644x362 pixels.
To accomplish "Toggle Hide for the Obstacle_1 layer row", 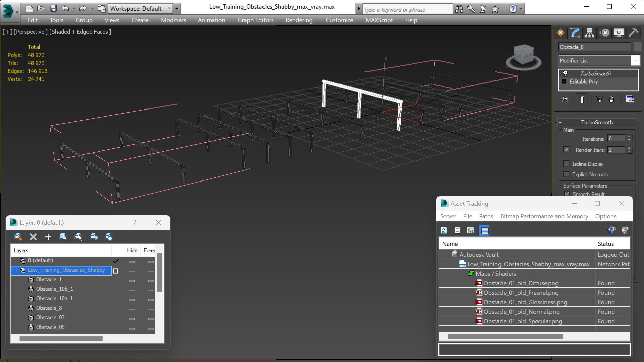I will coord(132,281).
